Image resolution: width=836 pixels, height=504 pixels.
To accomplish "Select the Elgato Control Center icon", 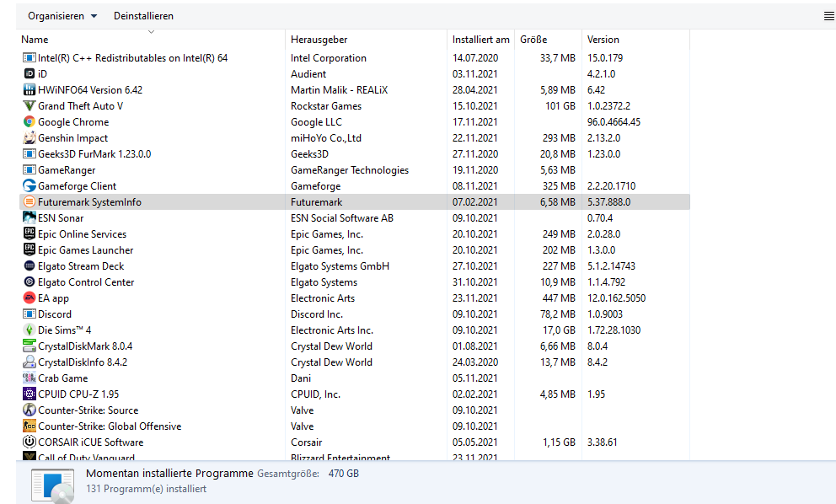I will [x=29, y=281].
